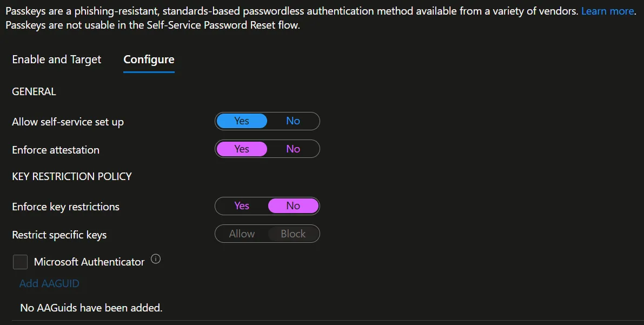This screenshot has height=325, width=644.
Task: Click the Allow self-service set up label
Action: (x=68, y=122)
